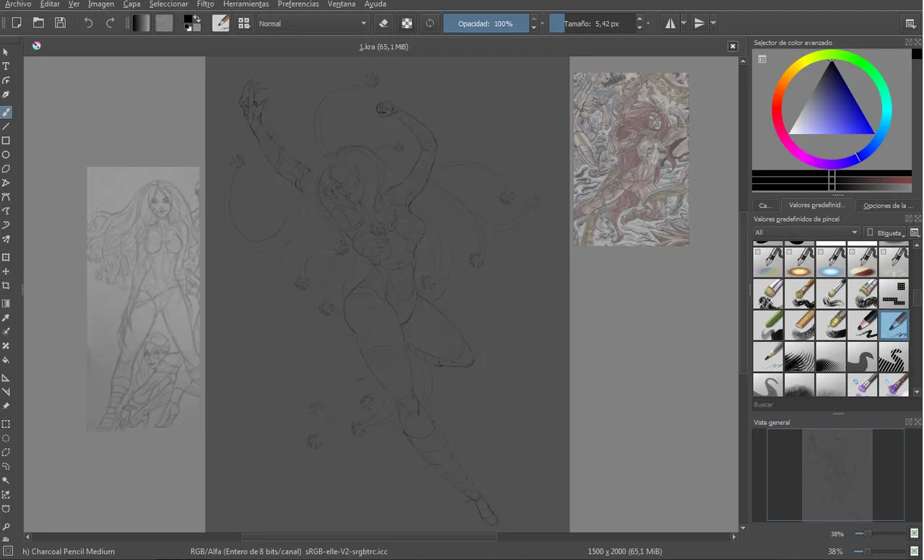Open brush preset view options menu
Screen dimensions: 924x560
click(x=915, y=232)
